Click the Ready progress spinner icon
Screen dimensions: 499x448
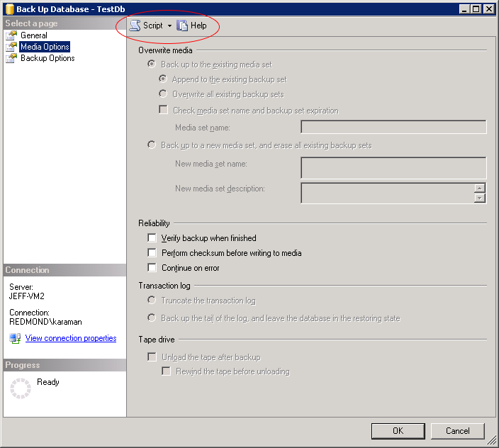pyautogui.click(x=21, y=389)
